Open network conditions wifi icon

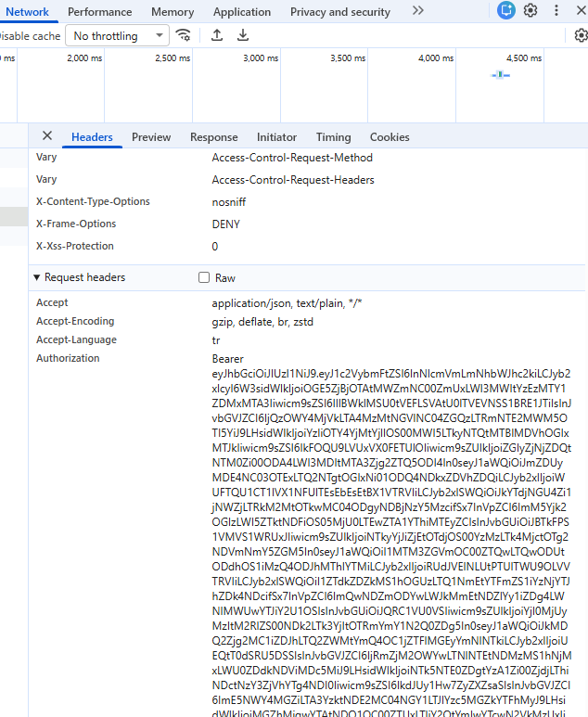pos(184,35)
